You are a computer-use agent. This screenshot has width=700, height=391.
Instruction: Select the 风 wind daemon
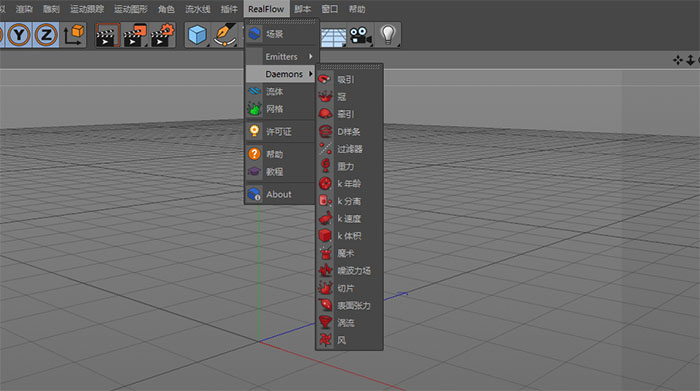pos(349,341)
